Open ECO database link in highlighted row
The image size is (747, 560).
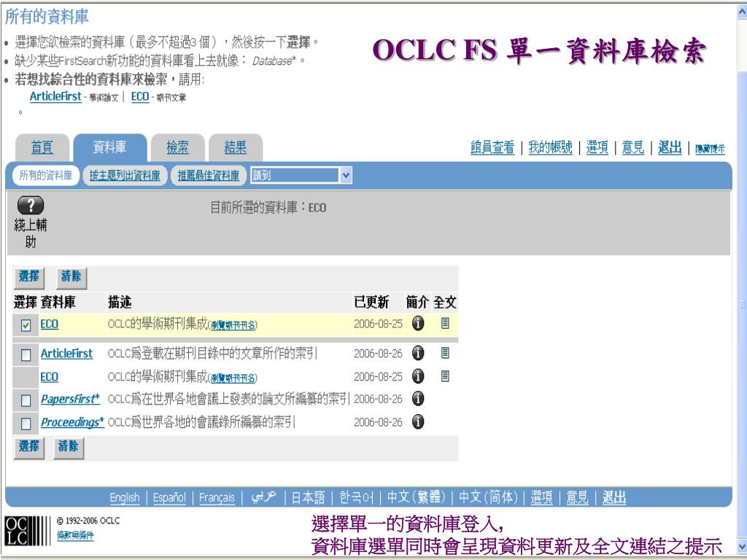49,324
